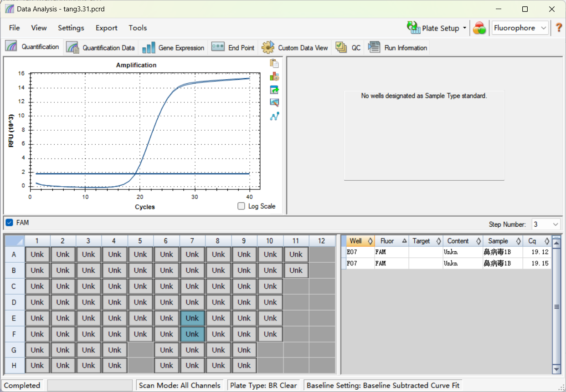Viewport: 566px width, 392px height.
Task: Toggle well B11 in the plate
Action: click(x=296, y=270)
